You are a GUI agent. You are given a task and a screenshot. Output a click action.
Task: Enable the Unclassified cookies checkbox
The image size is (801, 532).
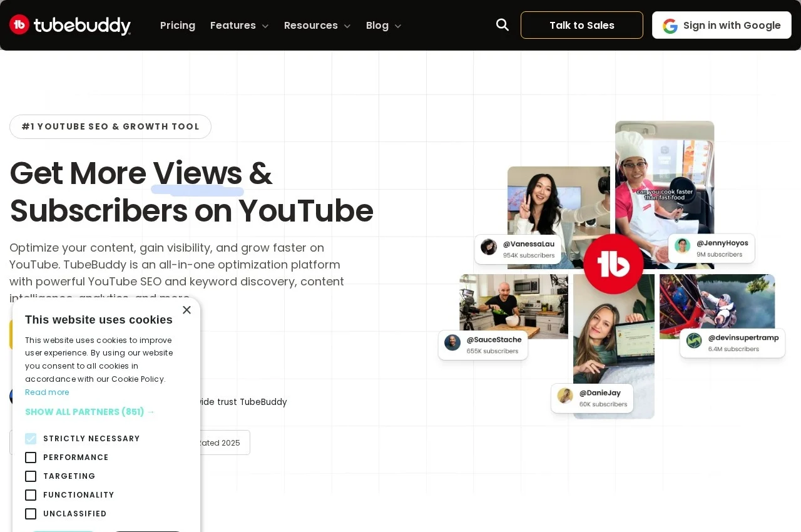point(31,514)
